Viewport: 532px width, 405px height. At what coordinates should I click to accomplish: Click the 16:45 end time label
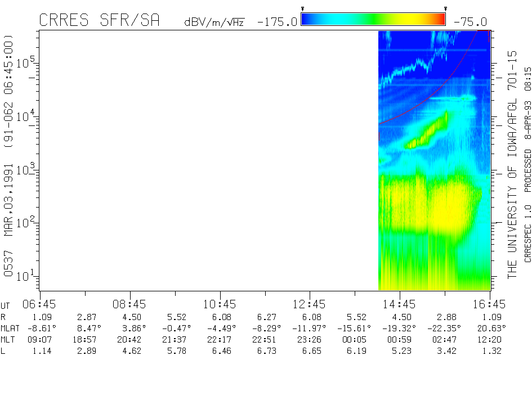[x=490, y=304]
